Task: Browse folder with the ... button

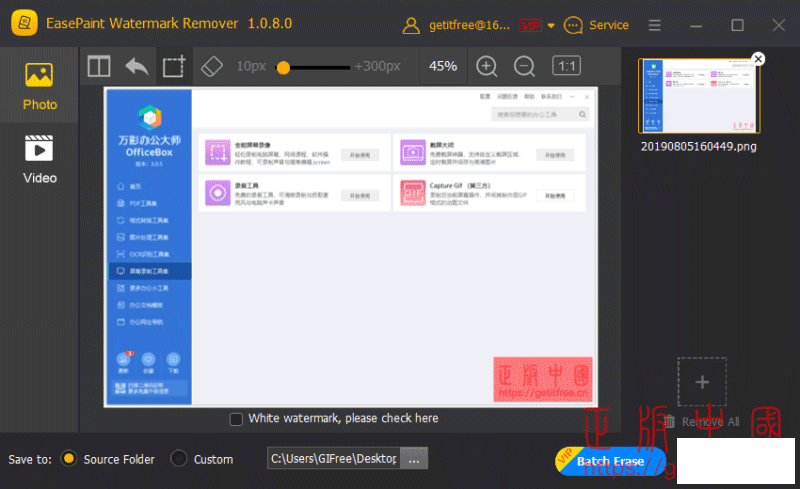Action: 414,458
